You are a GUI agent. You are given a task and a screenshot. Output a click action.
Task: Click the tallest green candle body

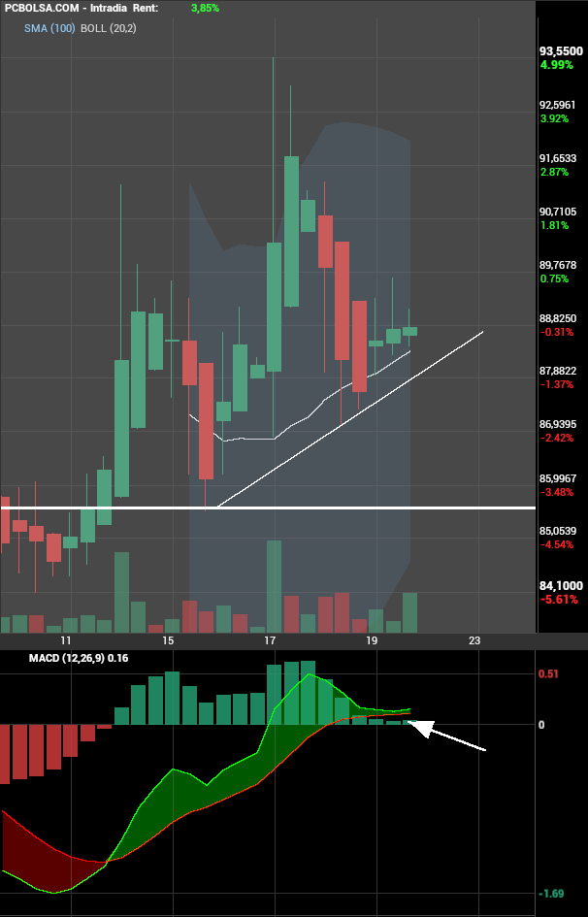[x=291, y=231]
